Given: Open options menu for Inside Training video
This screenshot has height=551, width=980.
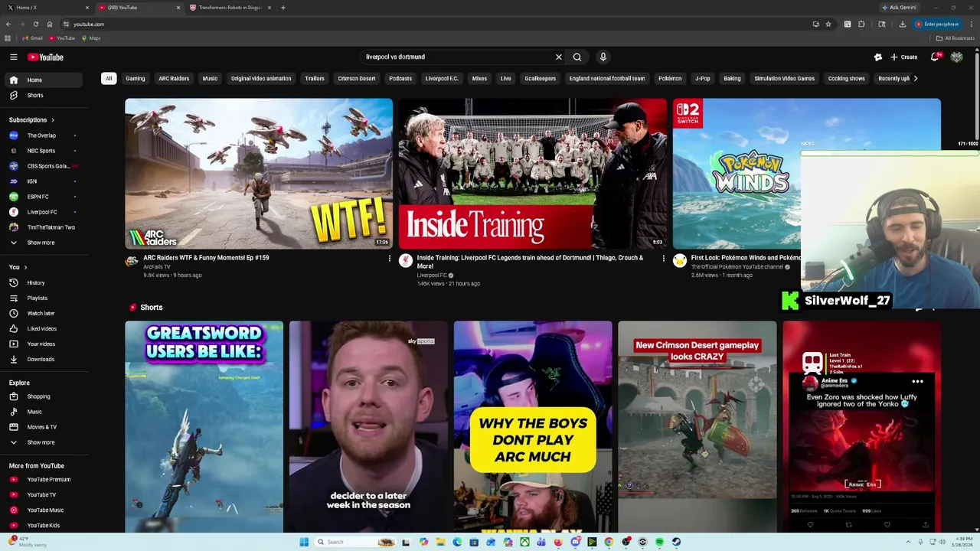Looking at the screenshot, I should click(x=663, y=259).
